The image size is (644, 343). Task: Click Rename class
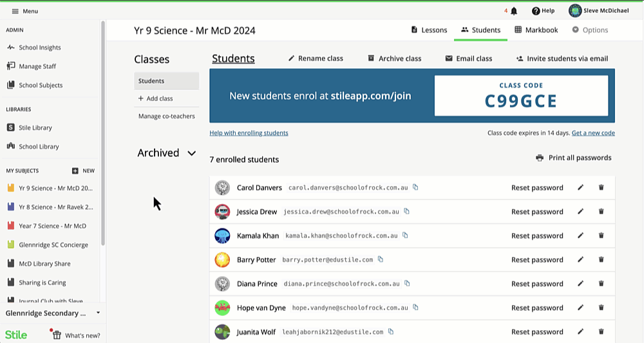click(x=316, y=59)
